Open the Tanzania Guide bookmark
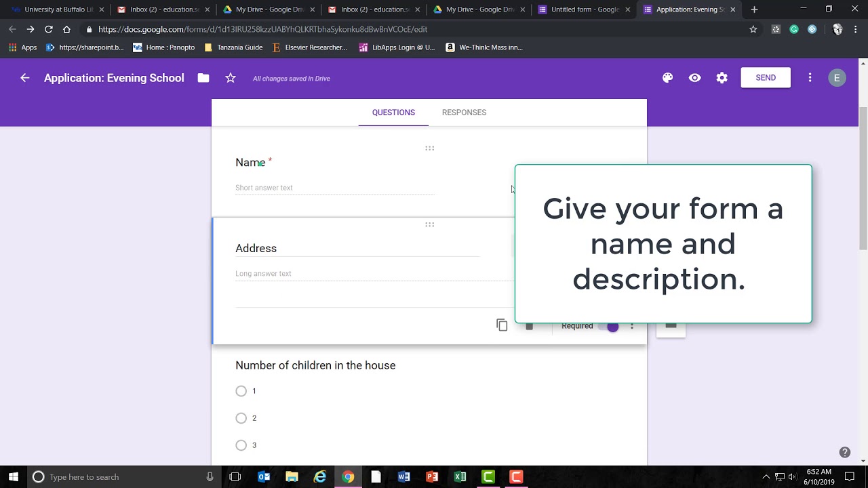868x488 pixels. pyautogui.click(x=233, y=47)
